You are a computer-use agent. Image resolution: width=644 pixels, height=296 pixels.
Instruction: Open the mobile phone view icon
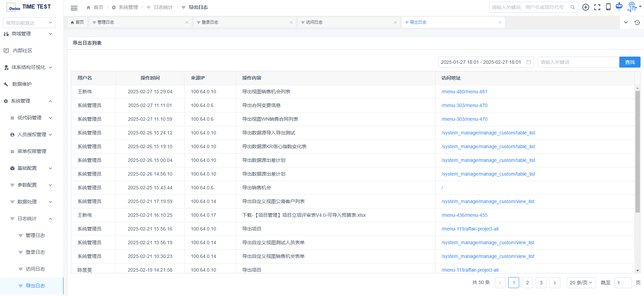608,7
